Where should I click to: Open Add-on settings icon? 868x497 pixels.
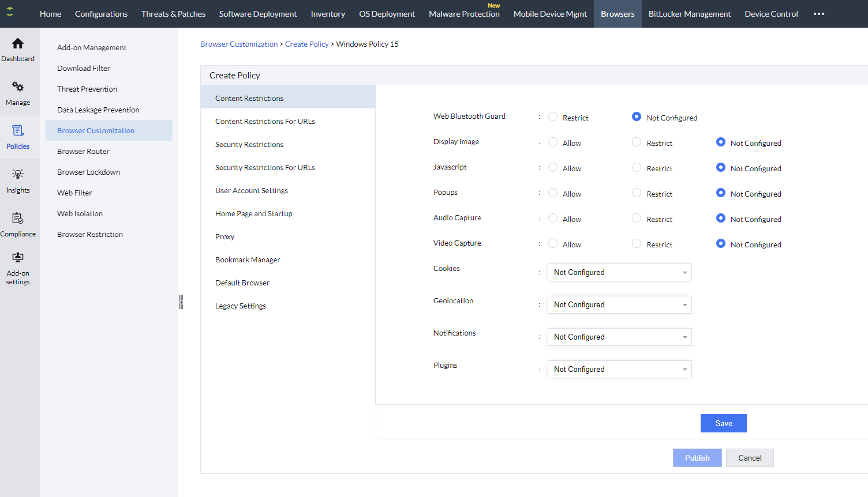pos(18,258)
